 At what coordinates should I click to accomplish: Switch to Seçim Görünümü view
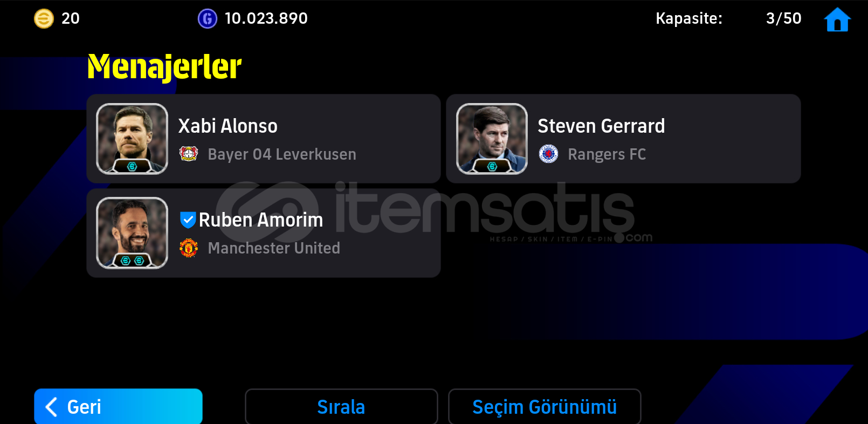(545, 407)
